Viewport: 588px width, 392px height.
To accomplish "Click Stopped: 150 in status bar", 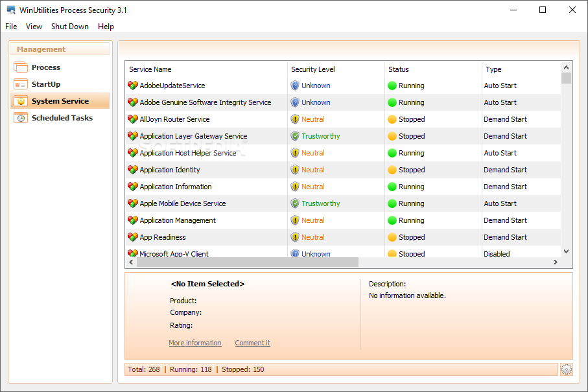I will point(242,369).
